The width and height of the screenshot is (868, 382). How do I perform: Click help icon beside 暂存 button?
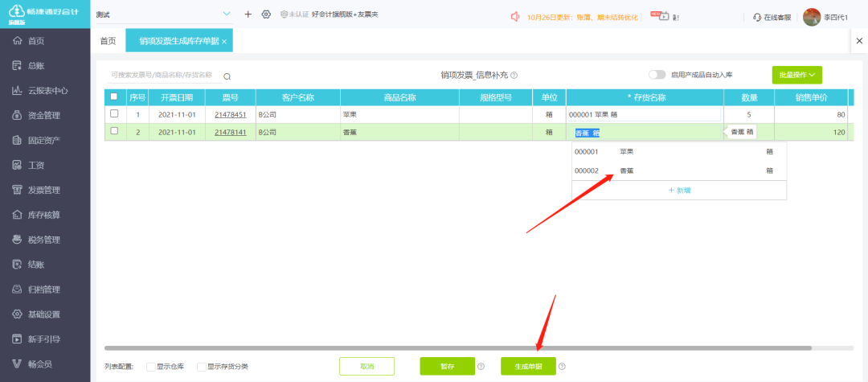point(481,367)
